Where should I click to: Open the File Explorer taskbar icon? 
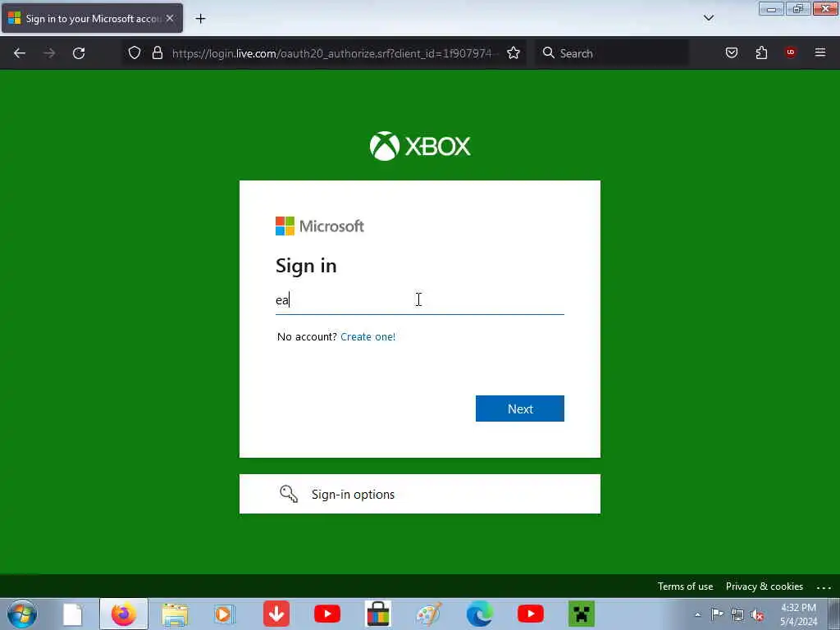(x=175, y=614)
